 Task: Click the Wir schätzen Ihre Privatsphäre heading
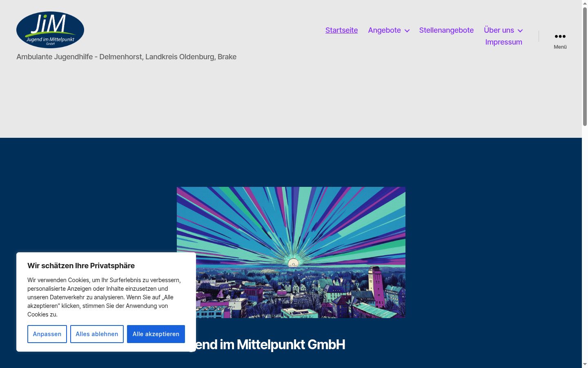click(x=81, y=266)
